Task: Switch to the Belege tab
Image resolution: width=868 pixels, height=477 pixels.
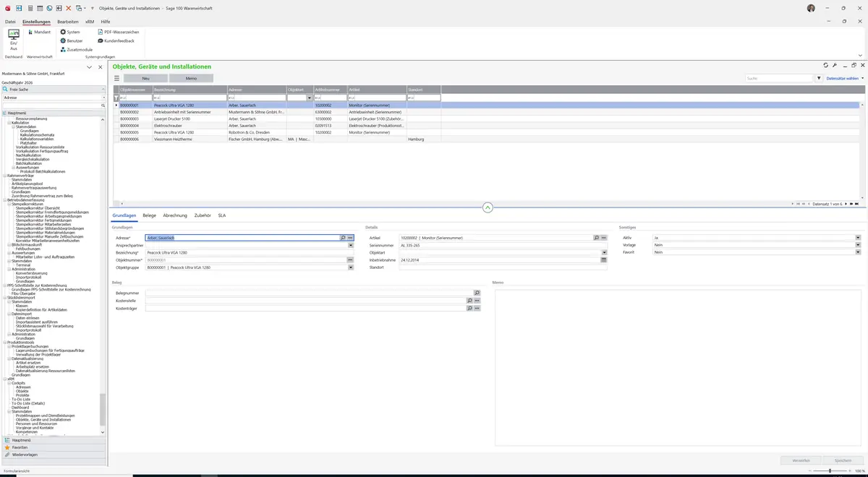Action: [x=149, y=215]
